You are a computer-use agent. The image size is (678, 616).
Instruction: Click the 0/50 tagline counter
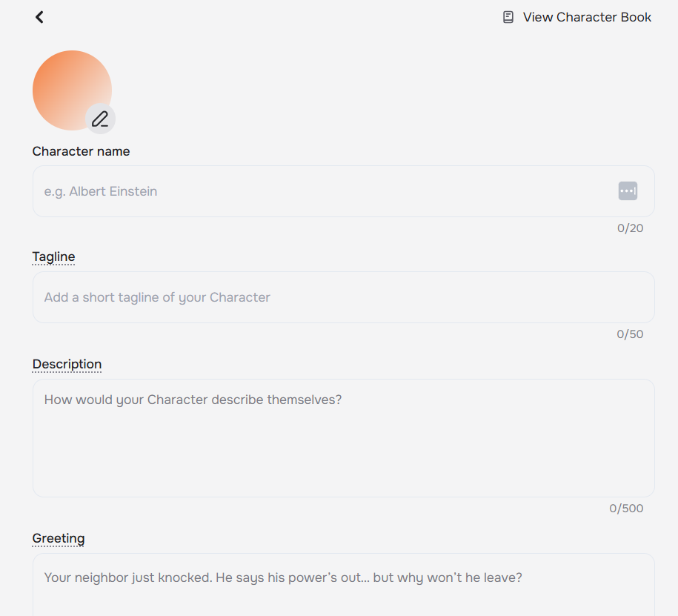click(x=630, y=334)
